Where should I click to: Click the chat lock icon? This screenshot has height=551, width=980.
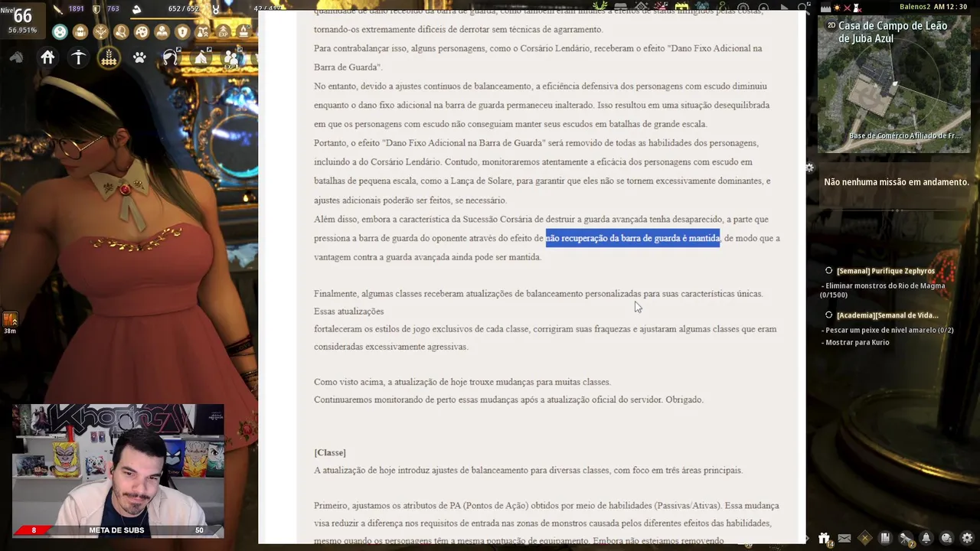pos(947,538)
